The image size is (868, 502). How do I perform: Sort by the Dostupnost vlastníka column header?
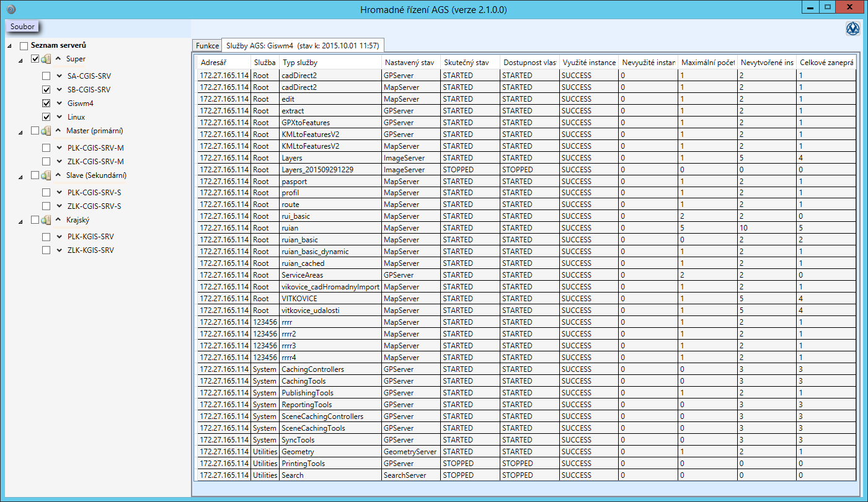529,63
